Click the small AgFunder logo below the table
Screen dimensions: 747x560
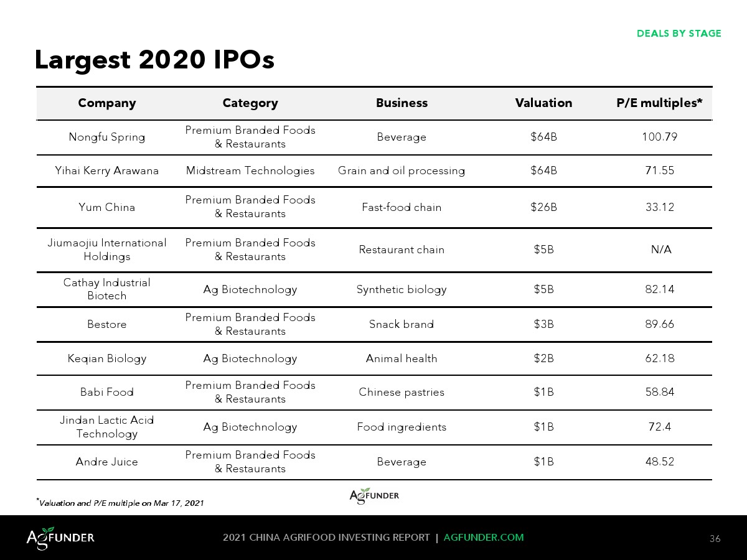pyautogui.click(x=374, y=495)
